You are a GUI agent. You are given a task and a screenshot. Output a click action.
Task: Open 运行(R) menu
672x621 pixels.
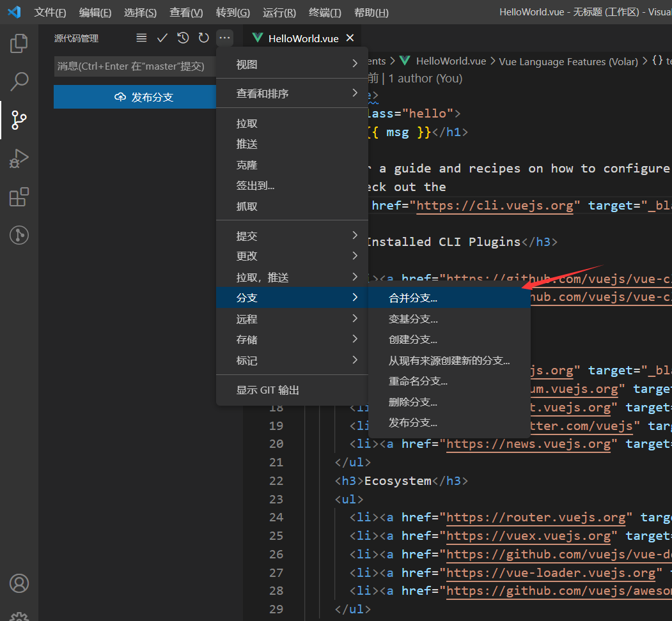click(x=279, y=12)
